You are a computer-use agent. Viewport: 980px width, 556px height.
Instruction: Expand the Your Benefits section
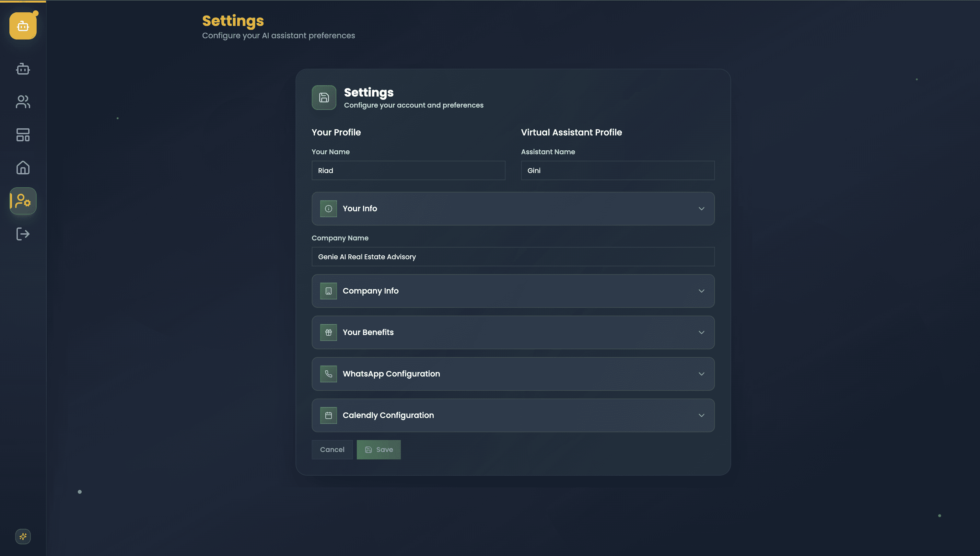coord(513,332)
